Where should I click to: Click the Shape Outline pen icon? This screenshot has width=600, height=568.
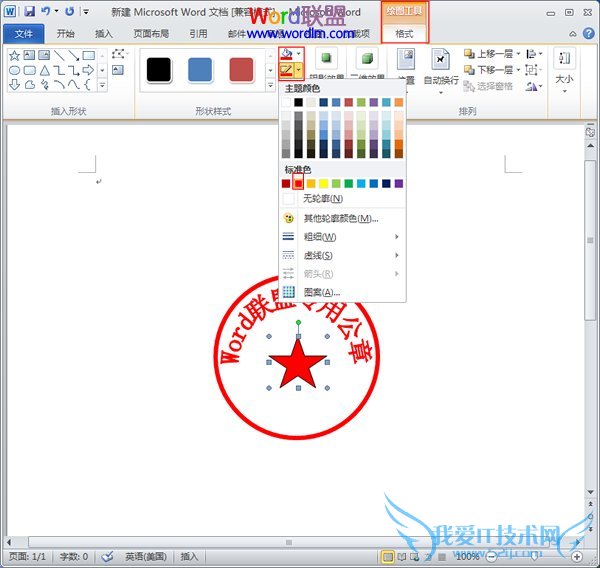coord(287,70)
